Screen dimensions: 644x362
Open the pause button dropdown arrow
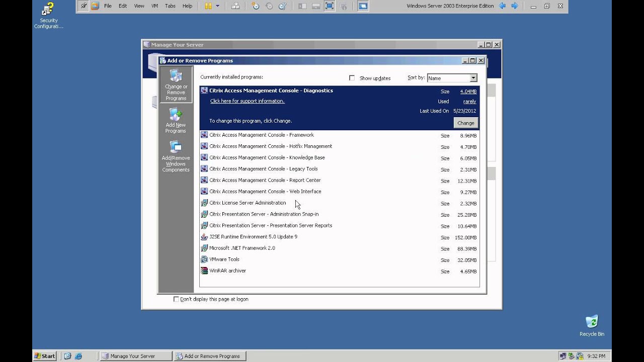click(217, 6)
